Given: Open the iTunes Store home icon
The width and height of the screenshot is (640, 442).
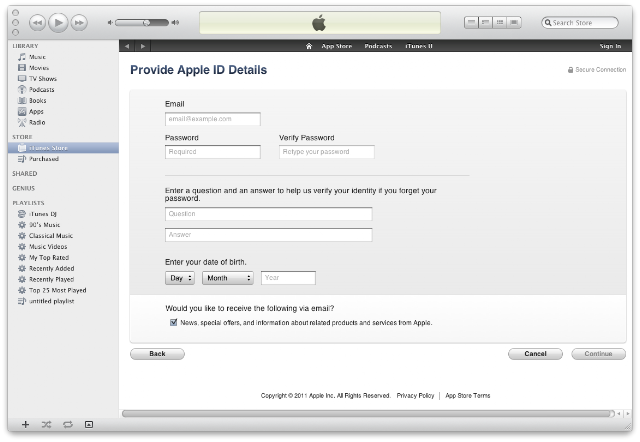Looking at the screenshot, I should [309, 46].
